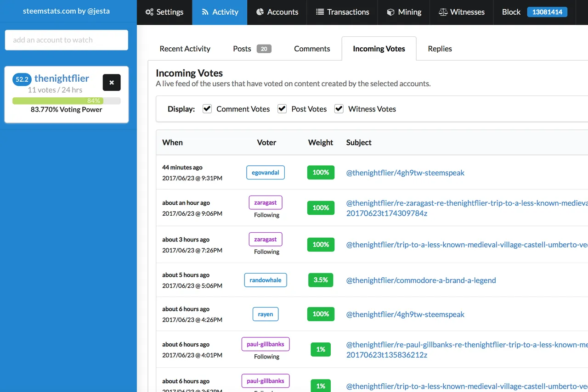Viewport: 588px width, 392px height.
Task: Click the block number 13081414 badge
Action: click(x=547, y=12)
